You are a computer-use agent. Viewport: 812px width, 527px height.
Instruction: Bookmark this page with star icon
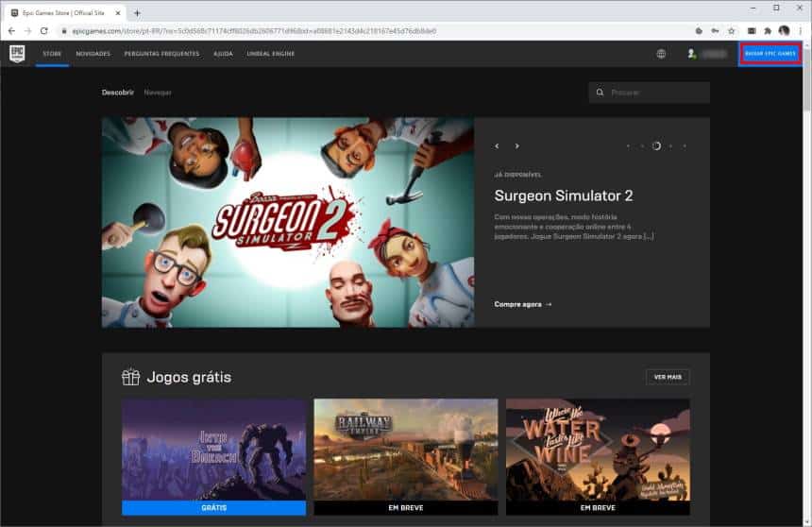point(731,31)
